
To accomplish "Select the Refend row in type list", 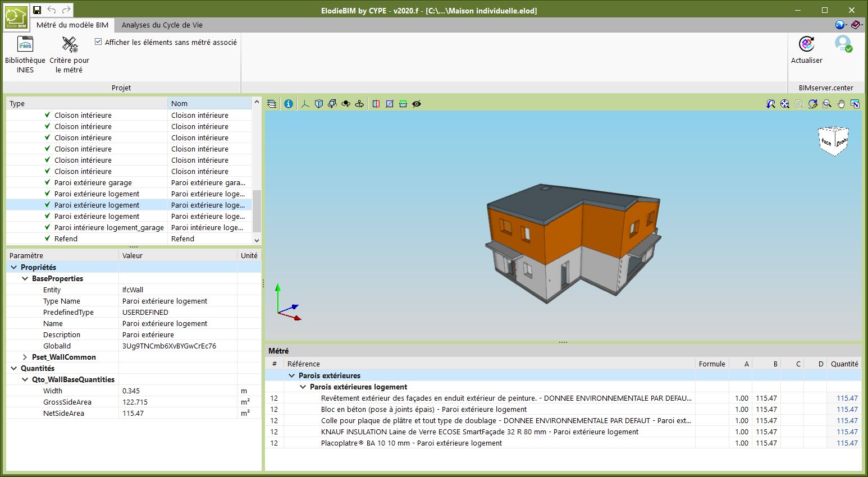I will pyautogui.click(x=129, y=238).
